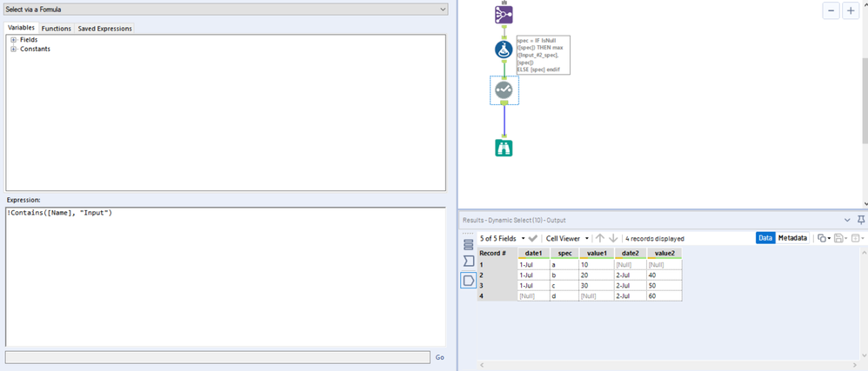Zoom in the canvas with plus button
868x371 pixels.
tap(851, 10)
